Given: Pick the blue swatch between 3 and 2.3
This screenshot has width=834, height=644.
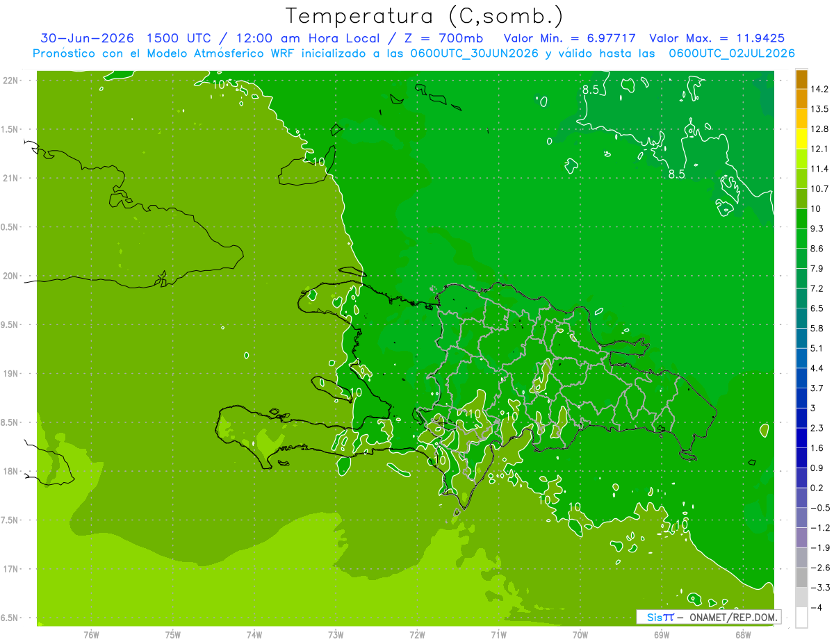Looking at the screenshot, I should (x=801, y=418).
